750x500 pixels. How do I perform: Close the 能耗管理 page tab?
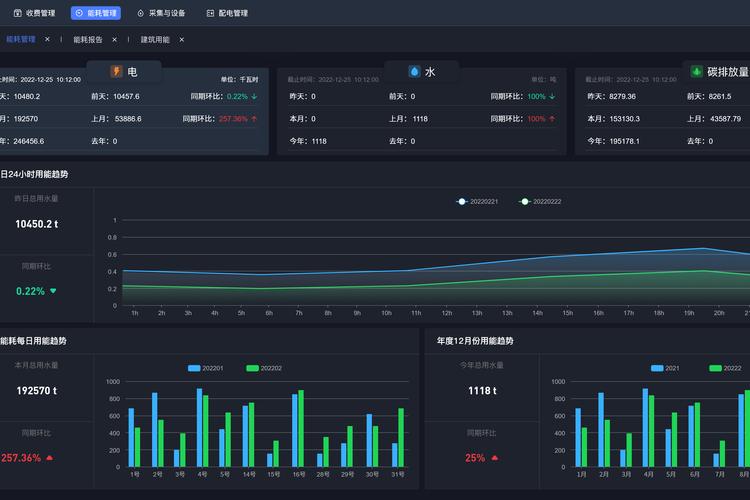pyautogui.click(x=47, y=39)
